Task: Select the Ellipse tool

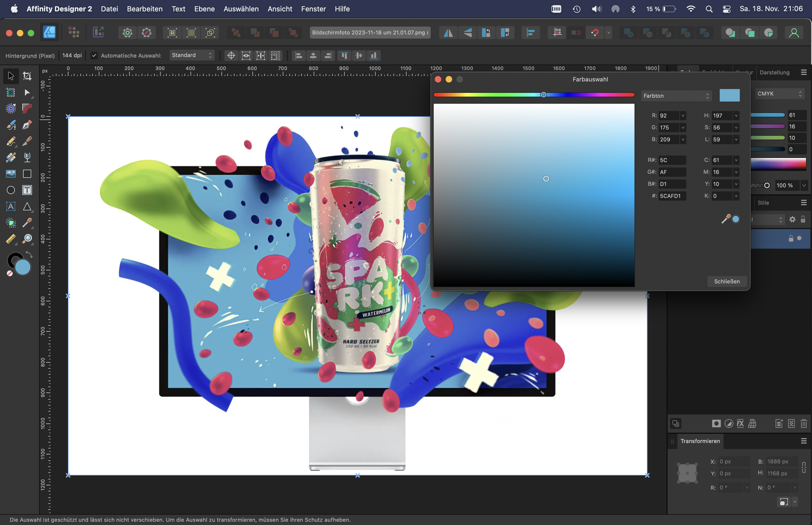Action: (x=11, y=190)
